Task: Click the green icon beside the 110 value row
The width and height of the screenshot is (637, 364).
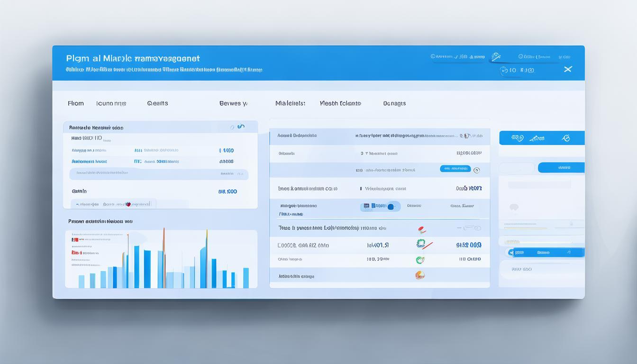Action: click(420, 260)
